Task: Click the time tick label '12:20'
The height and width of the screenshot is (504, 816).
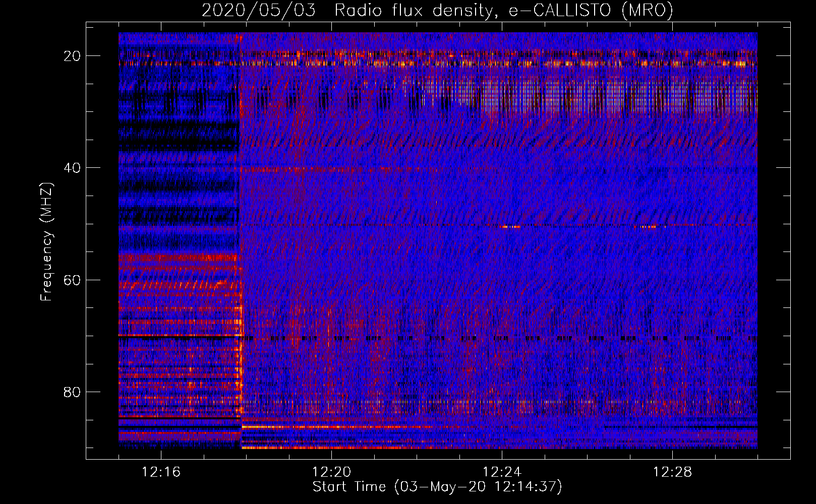Action: click(x=331, y=472)
